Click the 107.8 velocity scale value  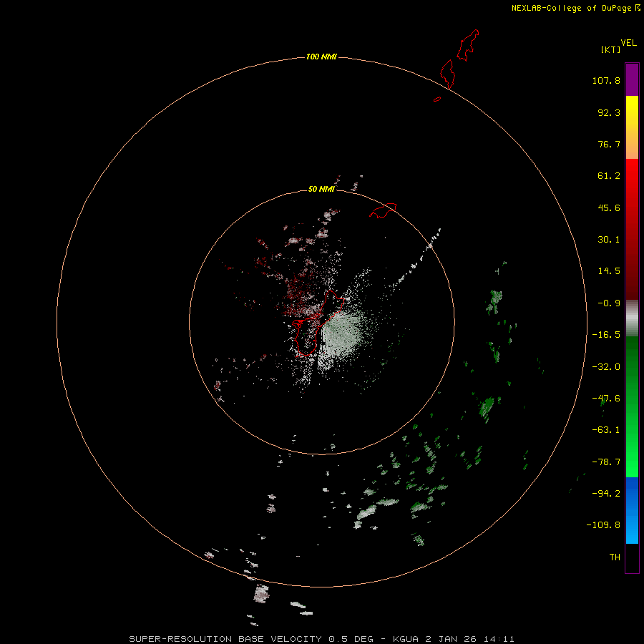pyautogui.click(x=606, y=80)
